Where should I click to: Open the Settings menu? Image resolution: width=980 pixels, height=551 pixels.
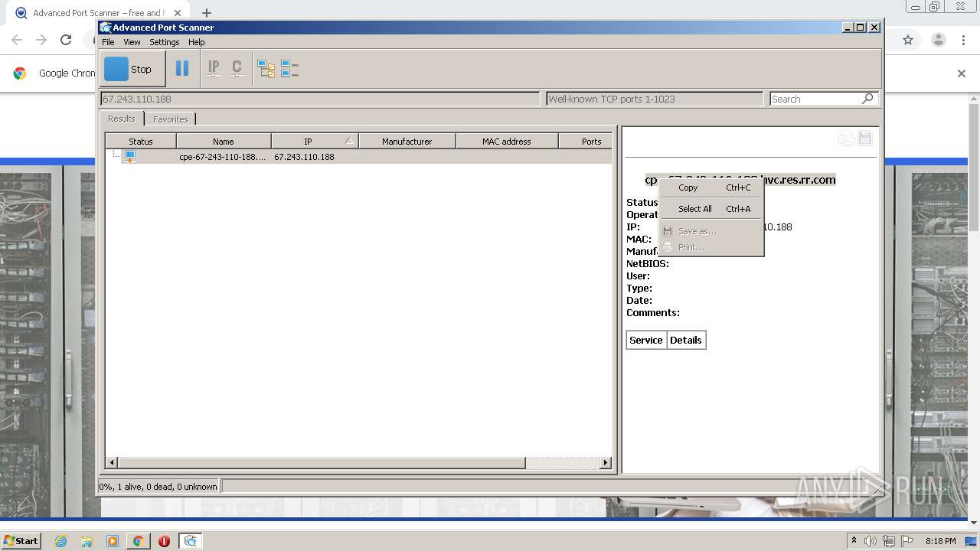(164, 42)
